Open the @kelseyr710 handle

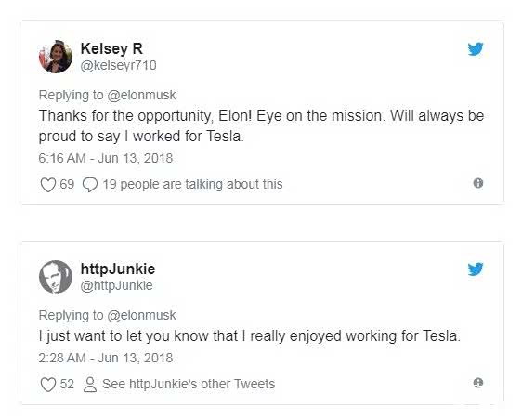click(x=119, y=65)
